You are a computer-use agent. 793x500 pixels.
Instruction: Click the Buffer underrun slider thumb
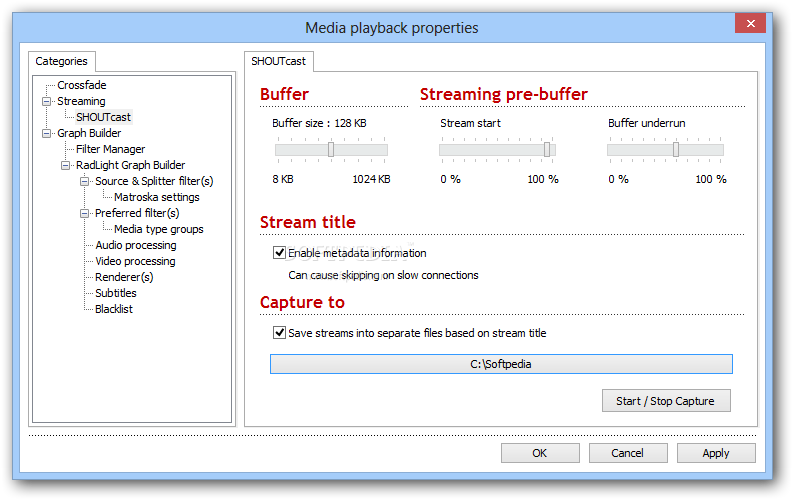(676, 150)
